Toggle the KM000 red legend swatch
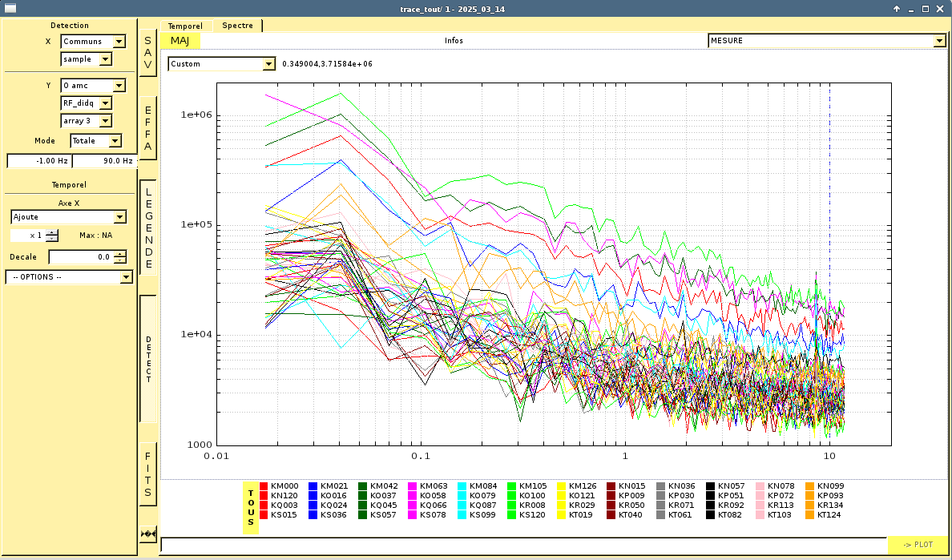The image size is (952, 560). [x=264, y=486]
